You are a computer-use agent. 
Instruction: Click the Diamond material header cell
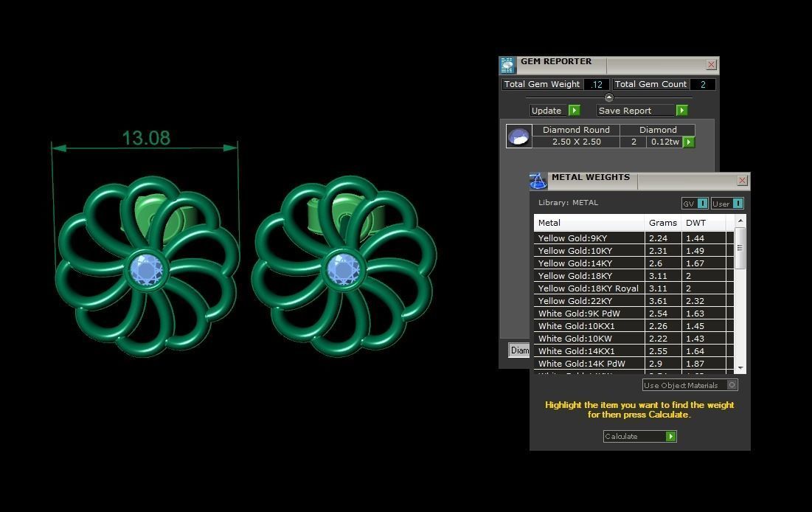(658, 130)
